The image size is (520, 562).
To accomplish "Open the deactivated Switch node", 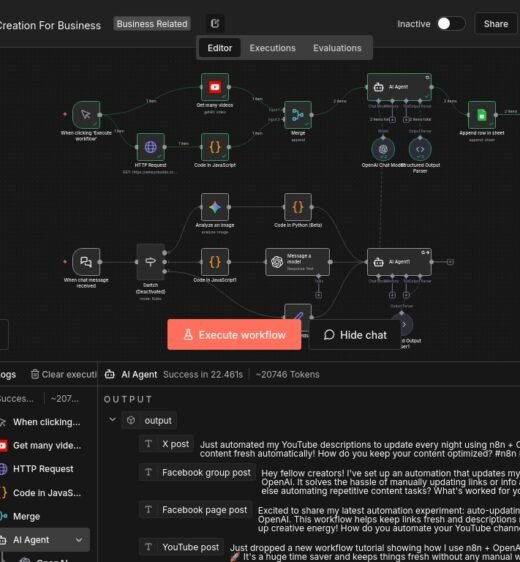I will click(151, 262).
